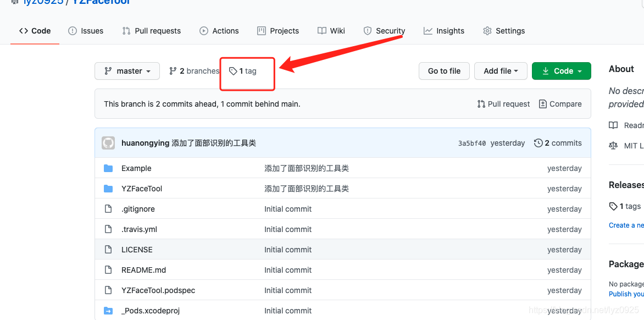The image size is (644, 320).
Task: Open Initial commit link for .gitignore
Action: 288,209
